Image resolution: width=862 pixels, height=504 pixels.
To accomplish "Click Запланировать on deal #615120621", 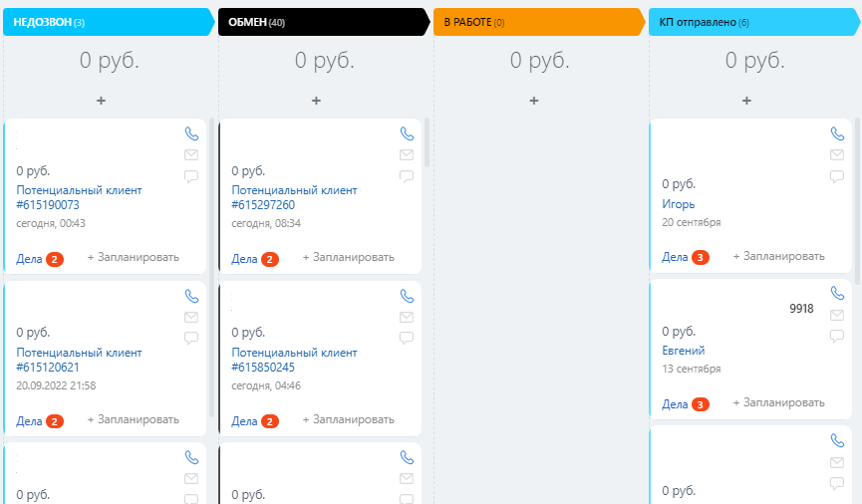I will [134, 419].
